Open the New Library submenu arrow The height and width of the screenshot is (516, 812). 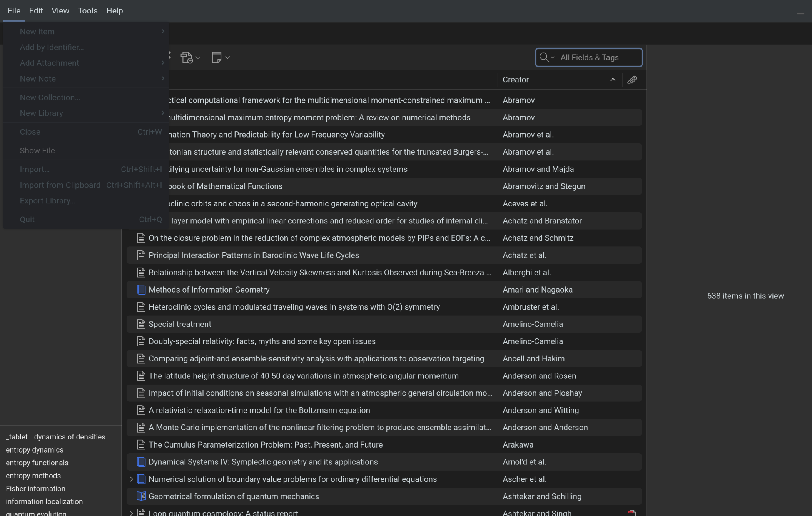(x=163, y=113)
